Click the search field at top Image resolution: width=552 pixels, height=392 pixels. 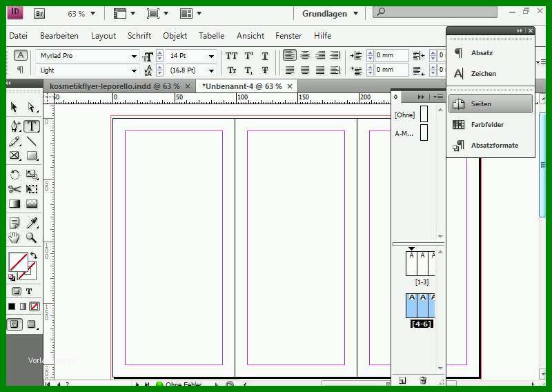point(435,12)
